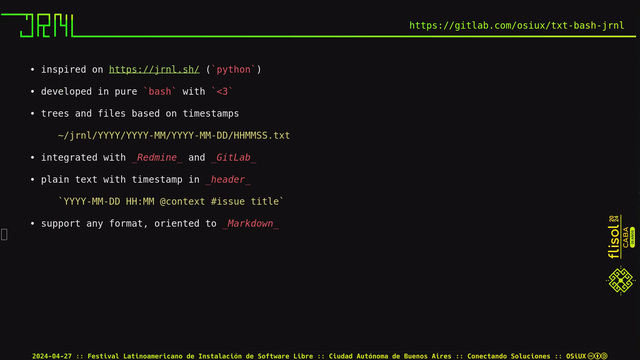The image size is (640, 360).
Task: Click the small cursor block at left edge
Action: pos(4,234)
